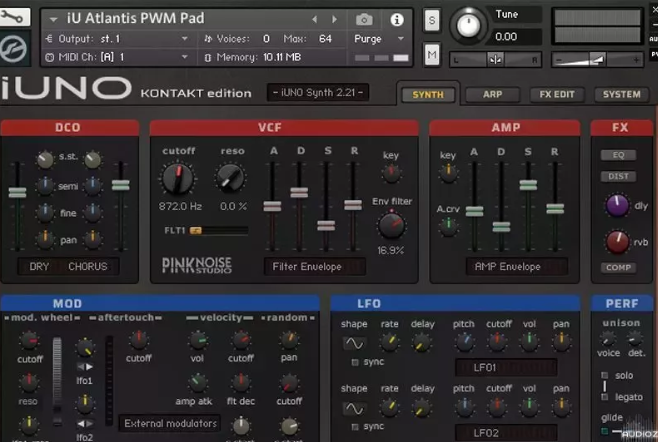
Task: Switch to the SYSTEM tab
Action: click(621, 94)
